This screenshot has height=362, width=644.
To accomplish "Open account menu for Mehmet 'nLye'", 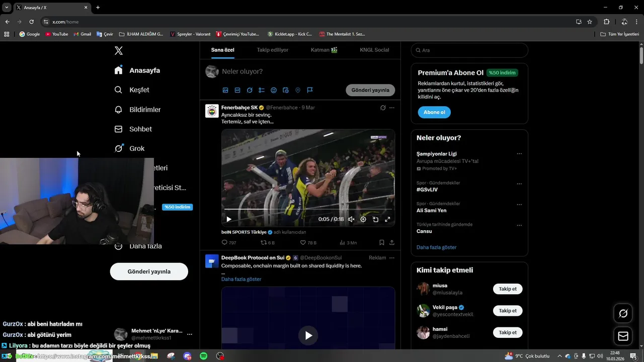I will [x=153, y=334].
